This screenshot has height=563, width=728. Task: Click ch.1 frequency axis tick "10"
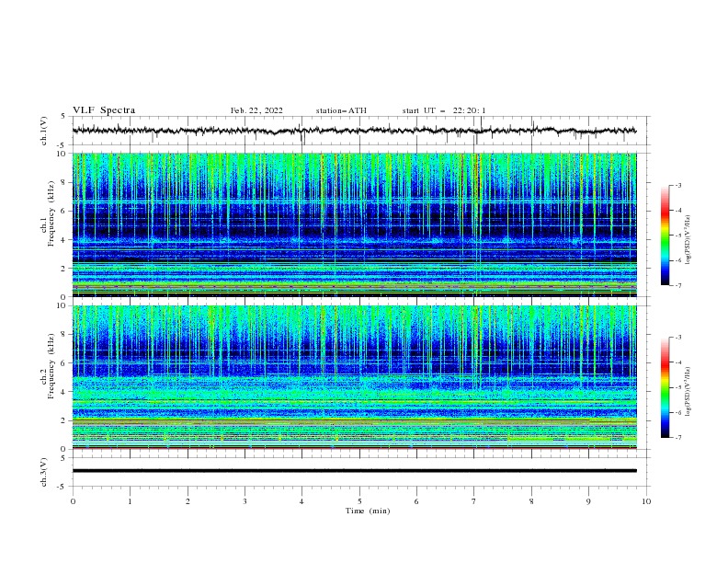[x=63, y=154]
